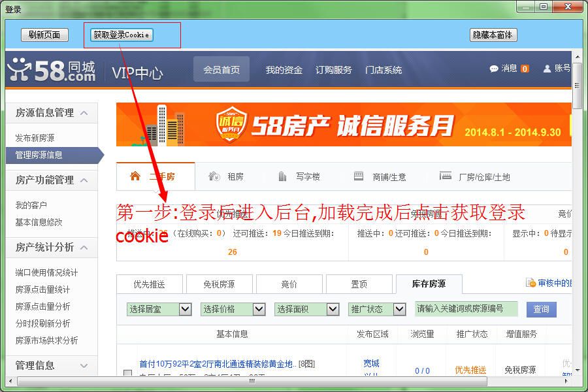Click the 审核中 document icon
The image size is (588, 392).
531,282
